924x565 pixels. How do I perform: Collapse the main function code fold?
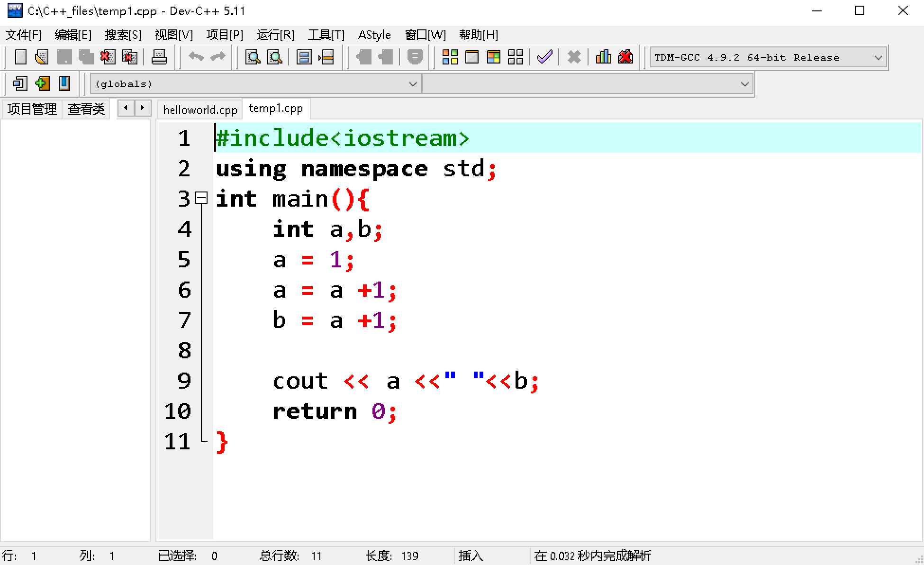(x=202, y=199)
